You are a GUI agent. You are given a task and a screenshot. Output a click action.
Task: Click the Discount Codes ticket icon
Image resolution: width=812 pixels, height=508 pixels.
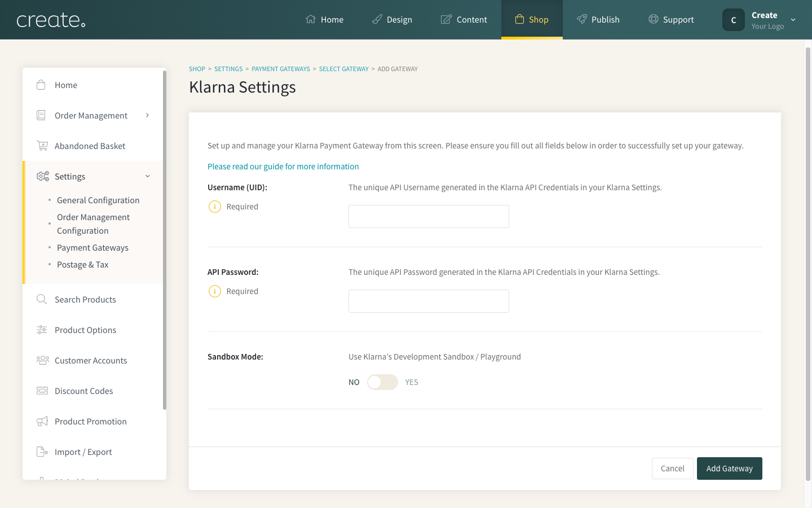[42, 391]
